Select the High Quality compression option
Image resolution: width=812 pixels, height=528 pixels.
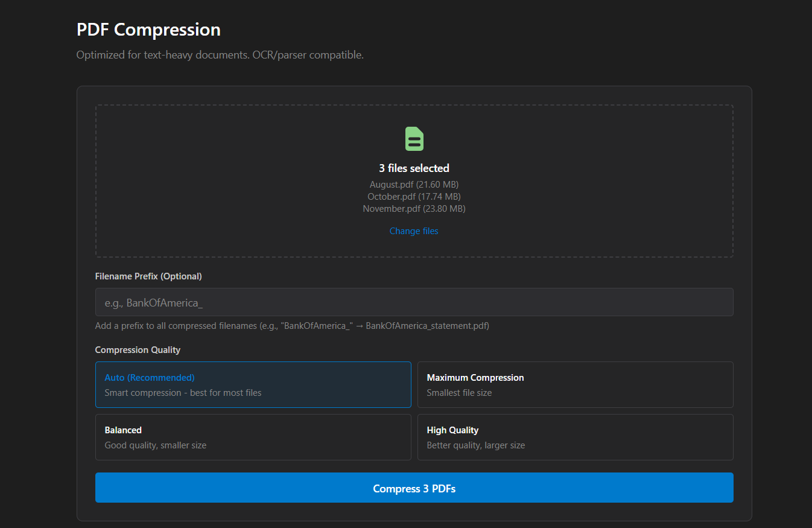click(575, 437)
